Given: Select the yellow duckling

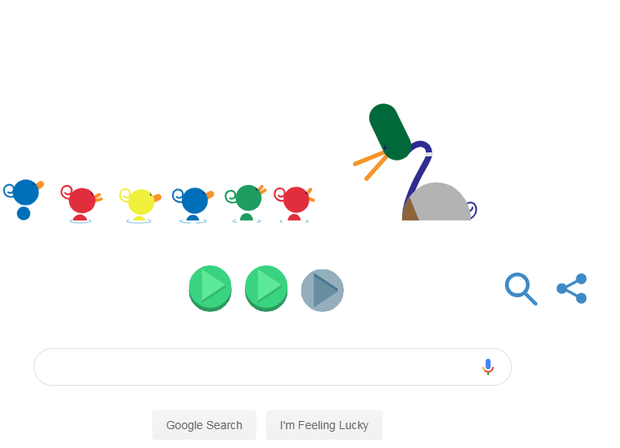Looking at the screenshot, I should point(140,205).
